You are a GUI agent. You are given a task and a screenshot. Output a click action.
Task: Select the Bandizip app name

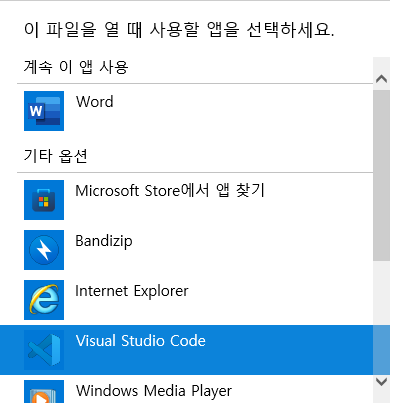pyautogui.click(x=104, y=241)
